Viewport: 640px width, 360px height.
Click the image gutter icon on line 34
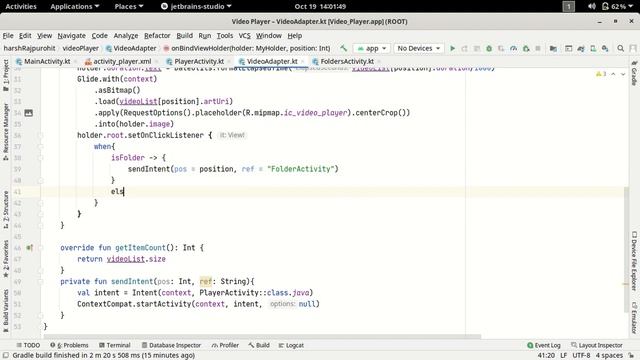coord(29,113)
